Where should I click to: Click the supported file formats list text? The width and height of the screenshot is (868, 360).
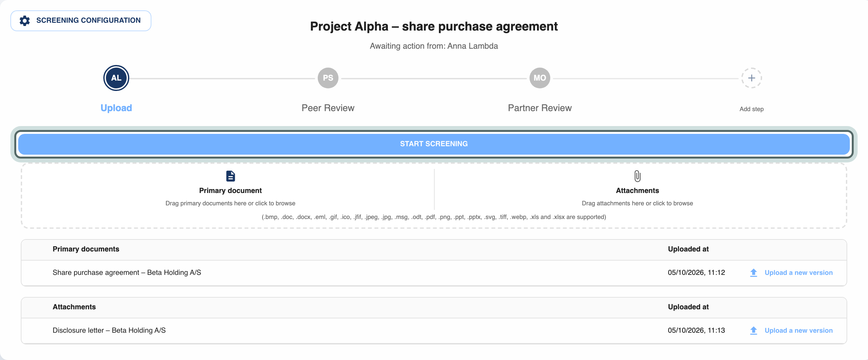[x=434, y=217]
